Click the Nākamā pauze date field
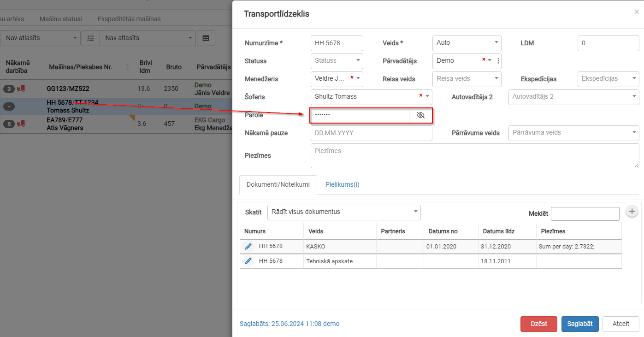644x337 pixels. tap(372, 133)
